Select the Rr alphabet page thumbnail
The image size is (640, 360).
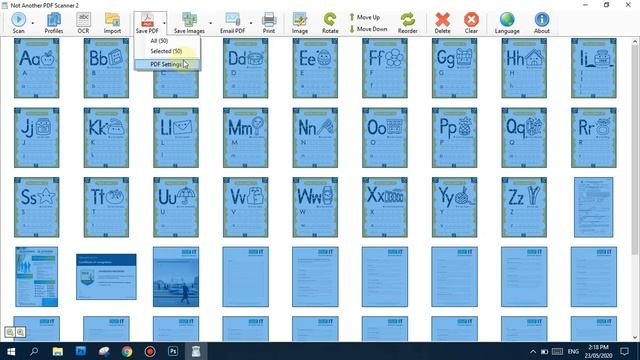[x=593, y=138]
